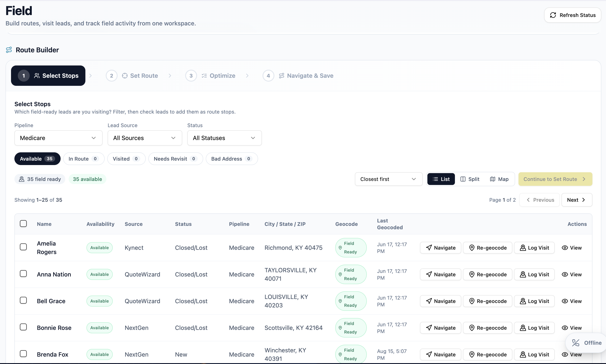Navigate to Bonnie Rose

tap(441, 328)
